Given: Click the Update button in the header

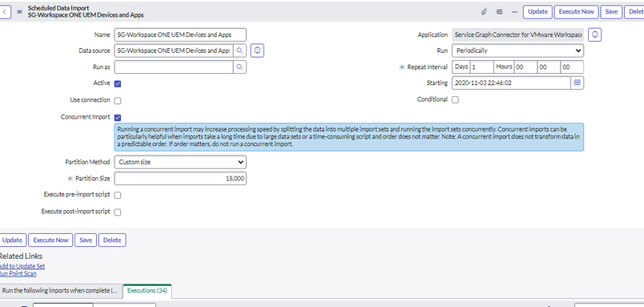Looking at the screenshot, I should click(x=537, y=12).
